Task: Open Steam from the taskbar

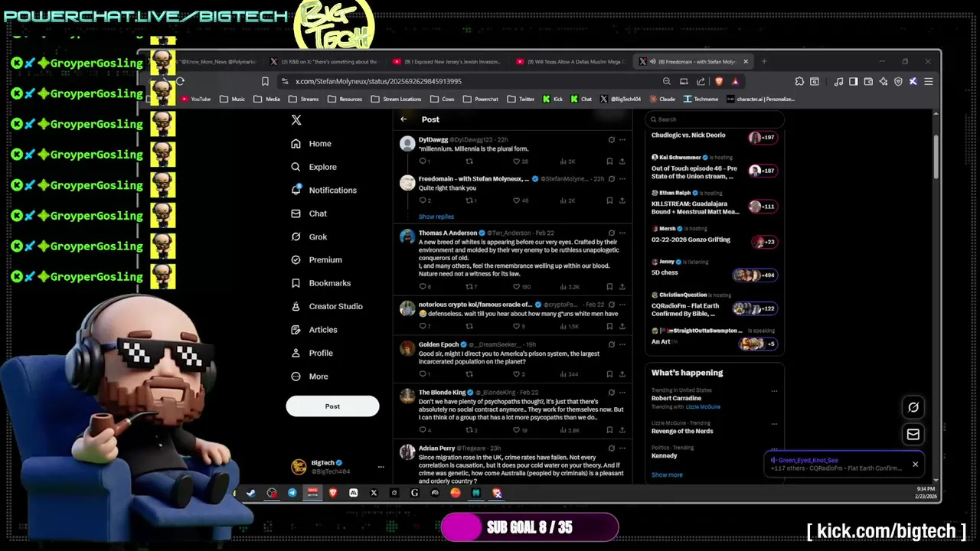Action: tap(251, 494)
